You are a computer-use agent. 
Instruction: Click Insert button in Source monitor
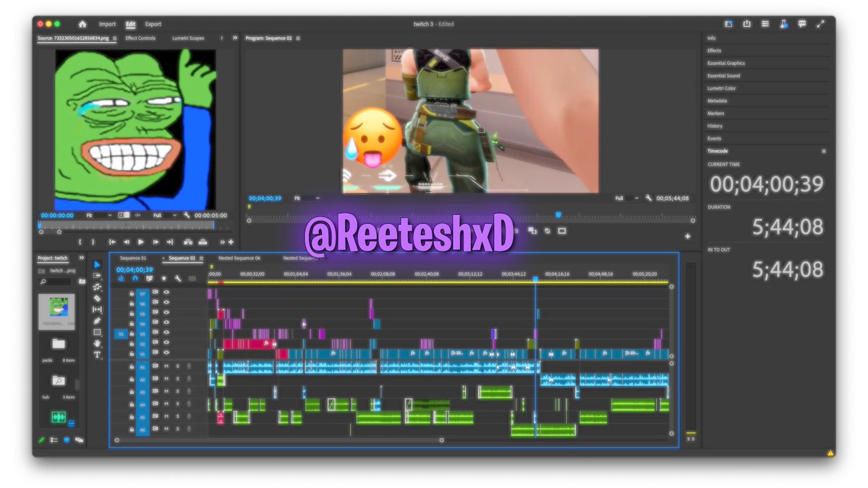tap(188, 242)
